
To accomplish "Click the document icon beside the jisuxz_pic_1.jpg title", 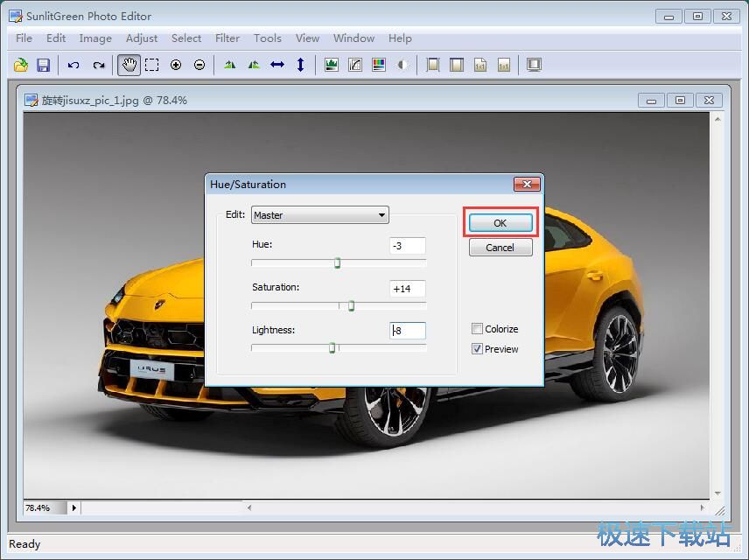I will tap(31, 100).
